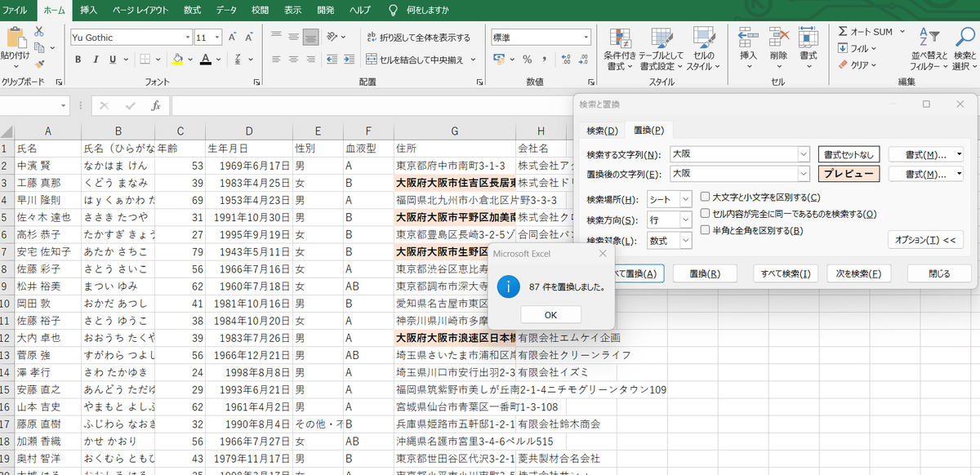Click Find & Select (検索と選択) magnifier
980x475 pixels.
pyautogui.click(x=964, y=49)
